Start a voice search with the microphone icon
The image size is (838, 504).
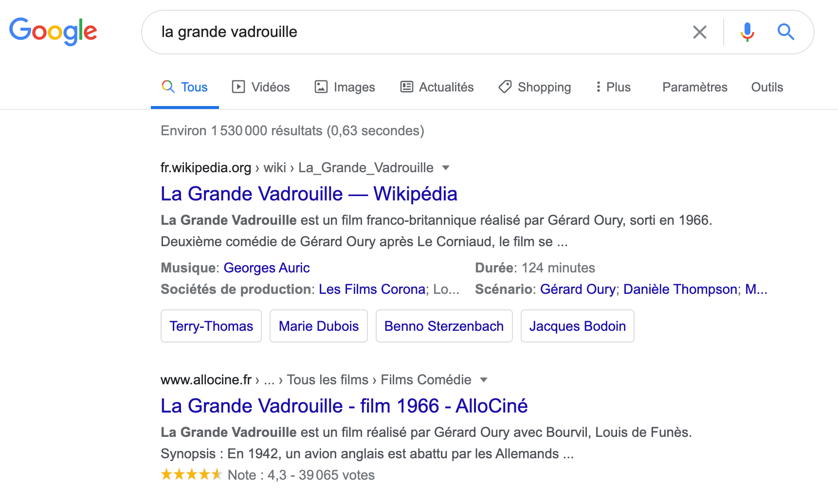pos(747,32)
